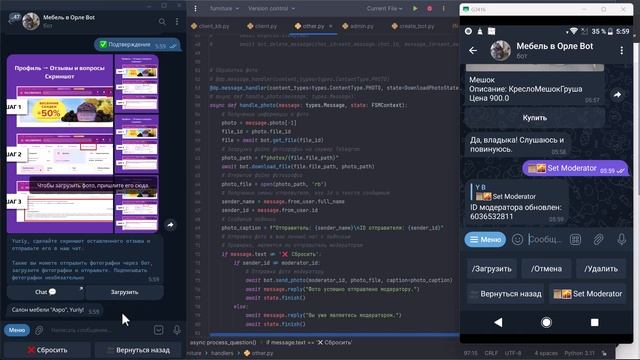Open the blue Меню button in desktop Telegram
This screenshot has width=640, height=360.
pos(17,330)
